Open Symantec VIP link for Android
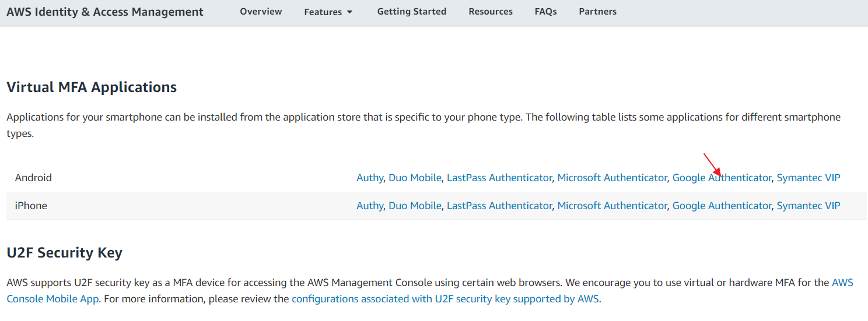 pyautogui.click(x=808, y=178)
